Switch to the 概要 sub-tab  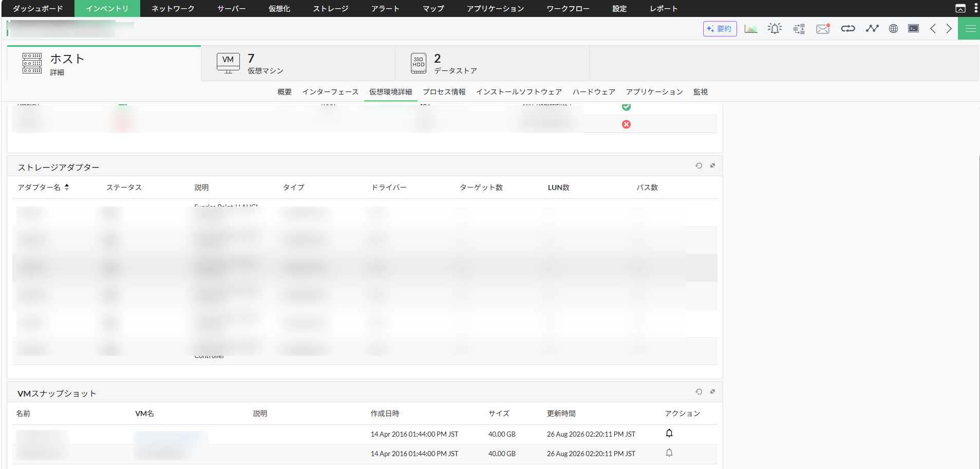285,92
